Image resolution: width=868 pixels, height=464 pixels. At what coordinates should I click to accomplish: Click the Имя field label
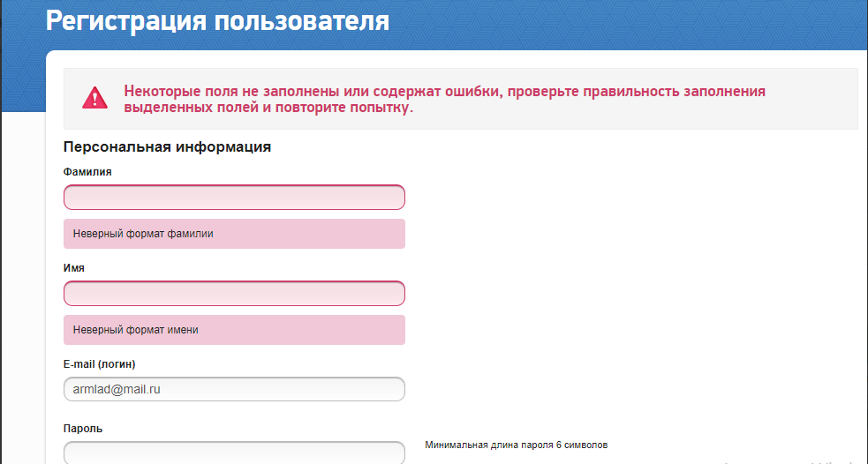[74, 267]
